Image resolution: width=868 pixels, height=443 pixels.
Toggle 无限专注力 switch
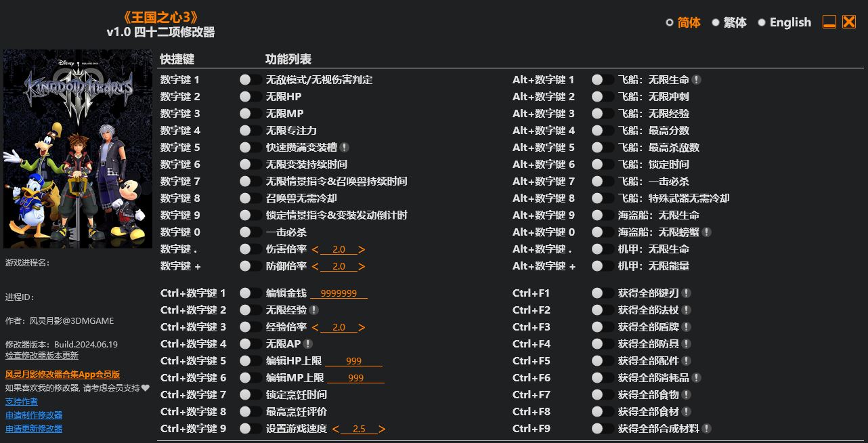tap(251, 131)
